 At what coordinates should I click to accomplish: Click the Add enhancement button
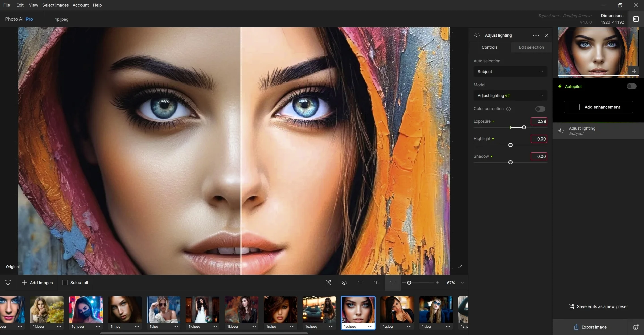point(598,107)
